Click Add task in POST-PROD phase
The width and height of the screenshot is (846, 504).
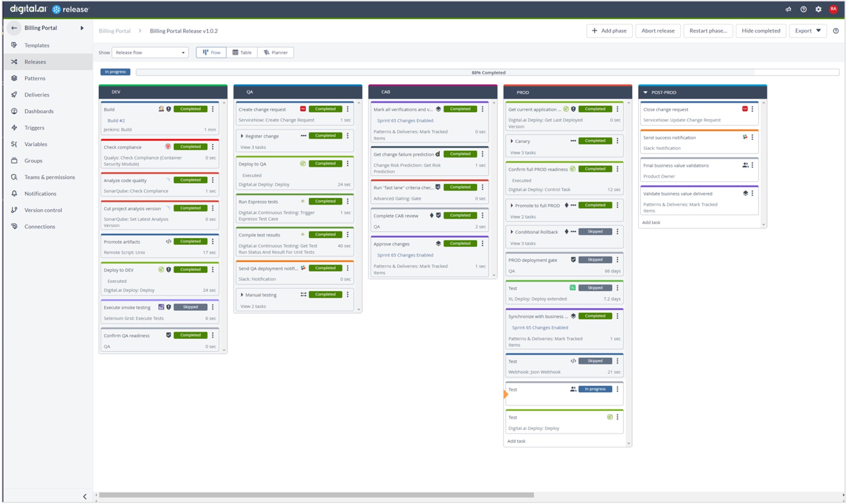[x=651, y=222]
